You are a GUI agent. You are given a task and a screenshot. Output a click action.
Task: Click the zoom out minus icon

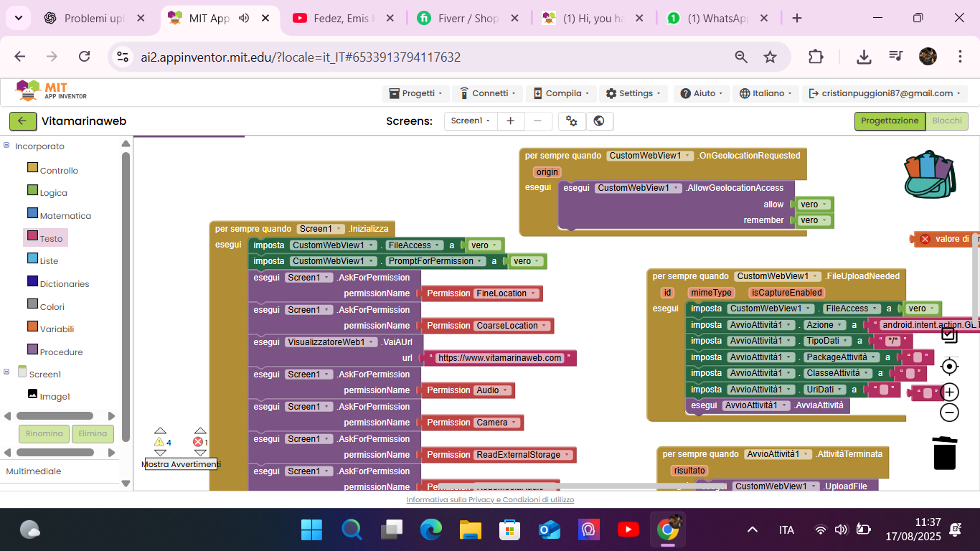(x=949, y=413)
